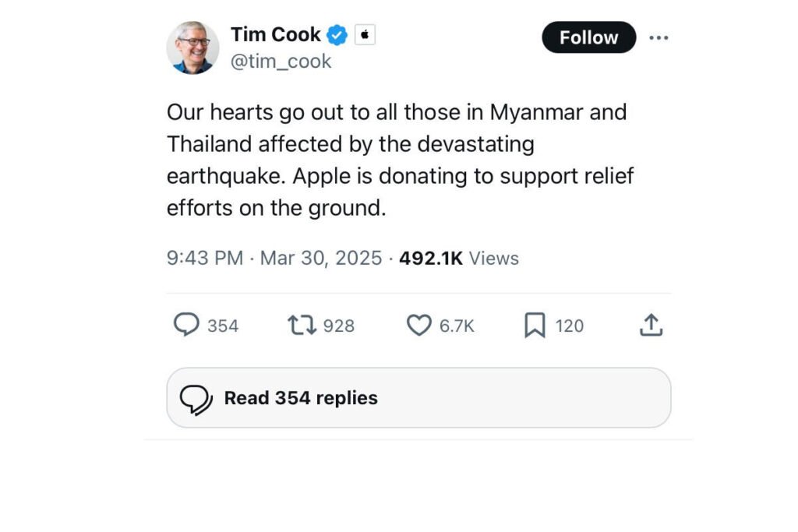Click the reply speech bubble icon

click(185, 325)
